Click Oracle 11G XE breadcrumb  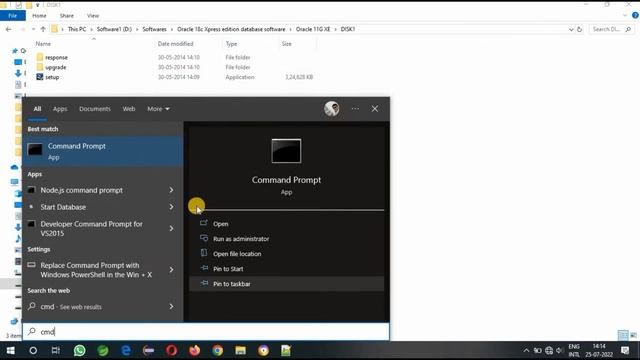313,29
